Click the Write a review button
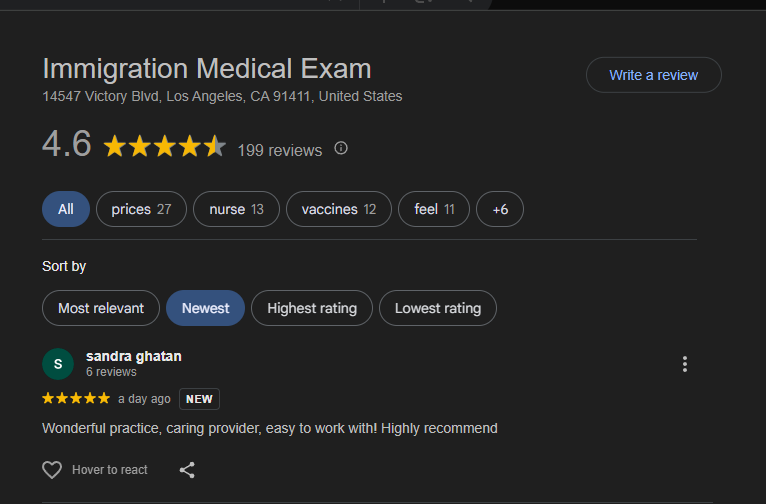The height and width of the screenshot is (504, 766). (654, 75)
